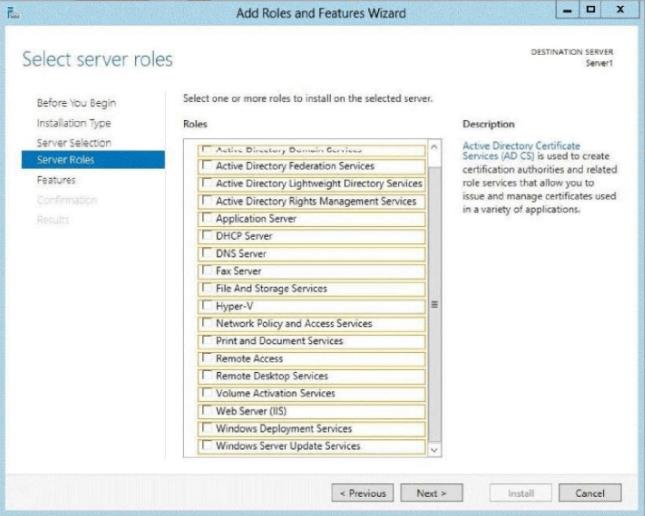Go to the Before You Begin step
Image resolution: width=645 pixels, height=516 pixels.
point(76,103)
